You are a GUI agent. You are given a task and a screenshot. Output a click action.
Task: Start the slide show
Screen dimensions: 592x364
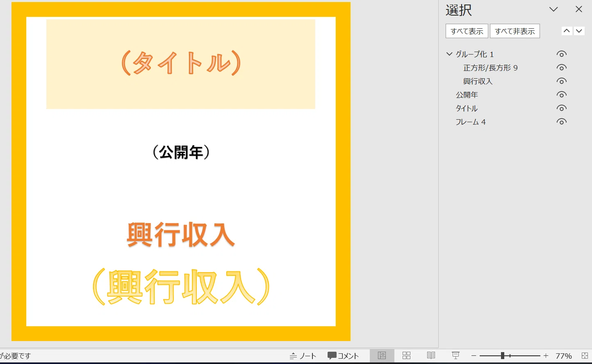pos(455,356)
